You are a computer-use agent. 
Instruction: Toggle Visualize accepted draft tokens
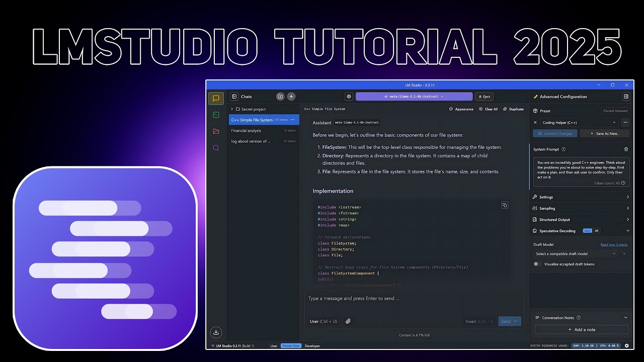537,264
